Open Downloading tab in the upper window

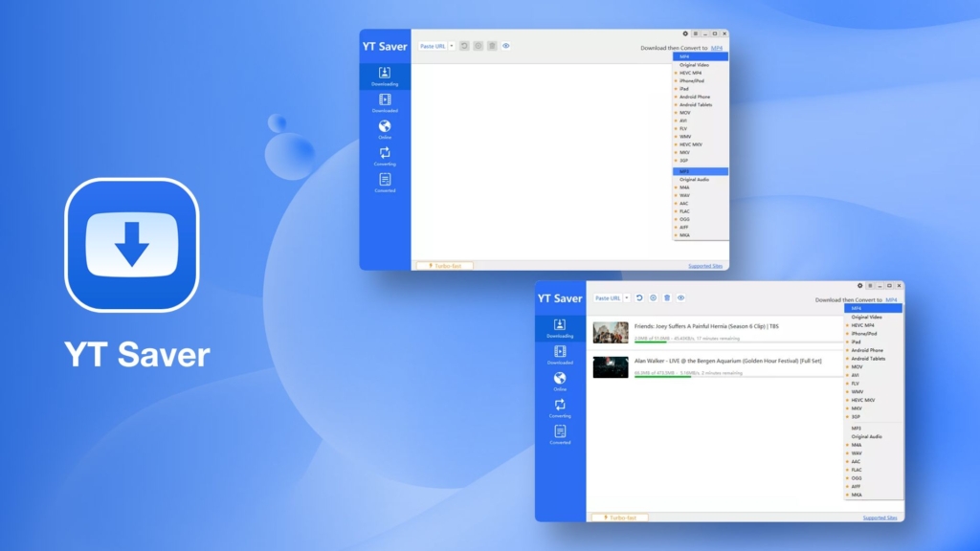tap(385, 77)
